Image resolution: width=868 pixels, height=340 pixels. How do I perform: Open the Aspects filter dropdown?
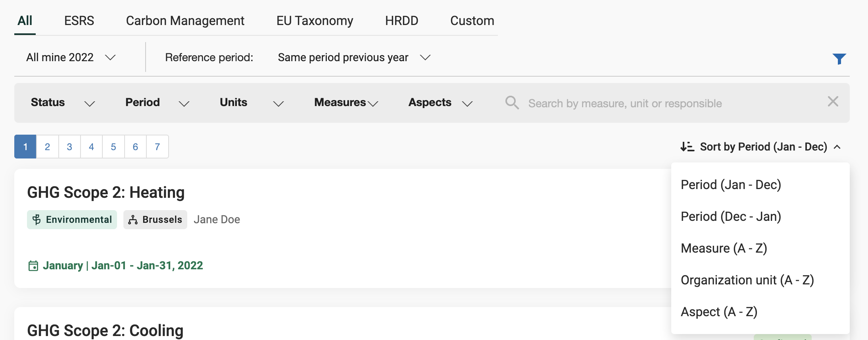pos(440,103)
